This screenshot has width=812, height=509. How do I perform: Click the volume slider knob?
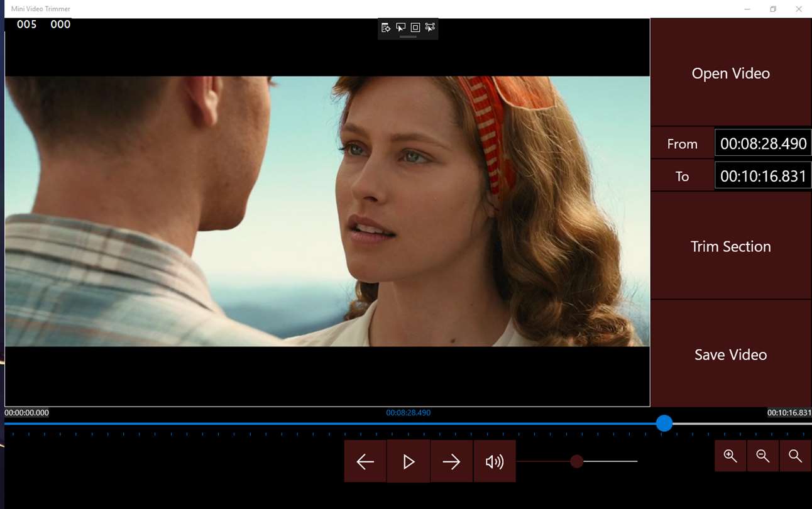pos(576,462)
